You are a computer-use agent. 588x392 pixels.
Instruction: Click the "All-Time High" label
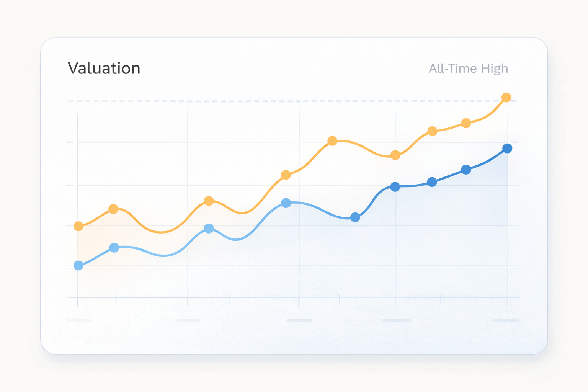(468, 69)
